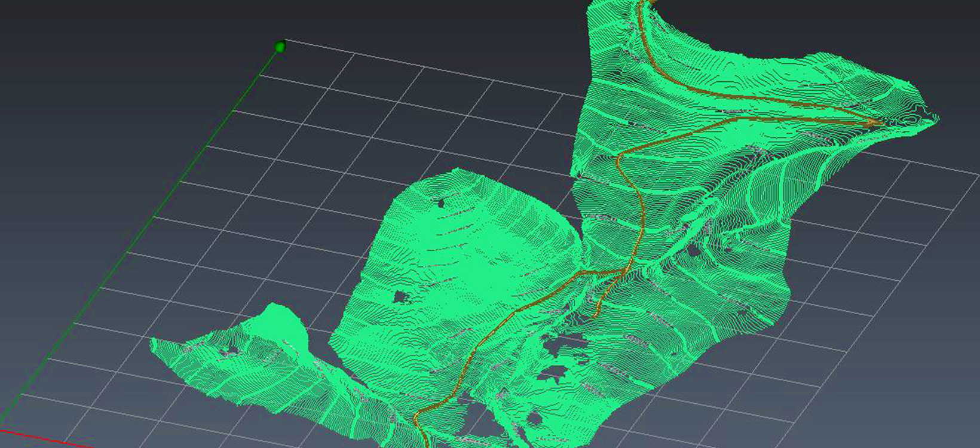Click the orange path fork in the terrain center
The image size is (980, 448).
pyautogui.click(x=623, y=271)
